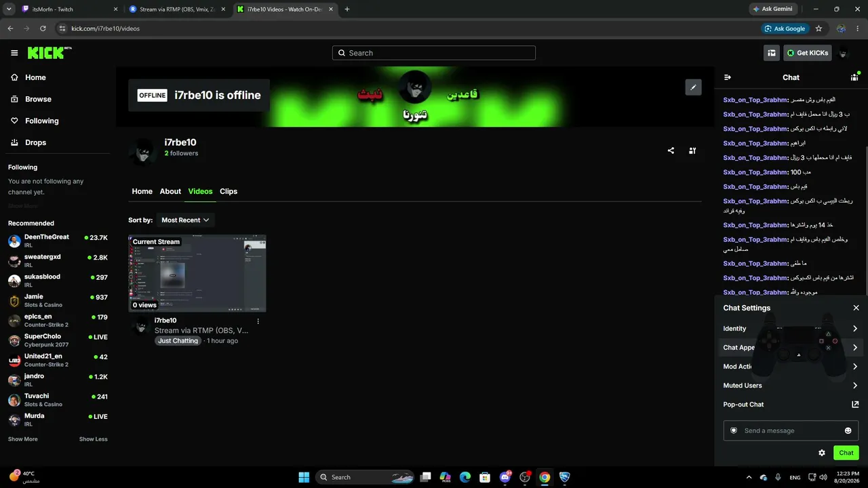Viewport: 868px width, 488px height.
Task: Open Murda recommended channel
Action: pyautogui.click(x=58, y=419)
